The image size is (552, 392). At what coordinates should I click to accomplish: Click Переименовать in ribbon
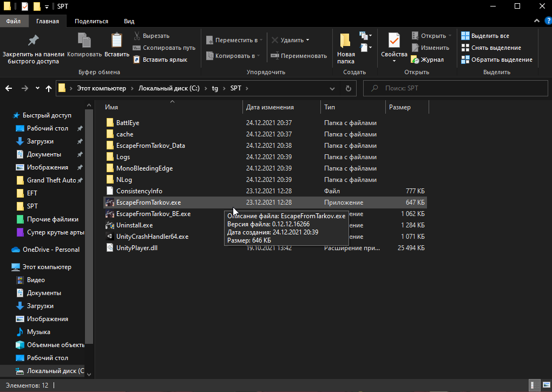pos(299,56)
